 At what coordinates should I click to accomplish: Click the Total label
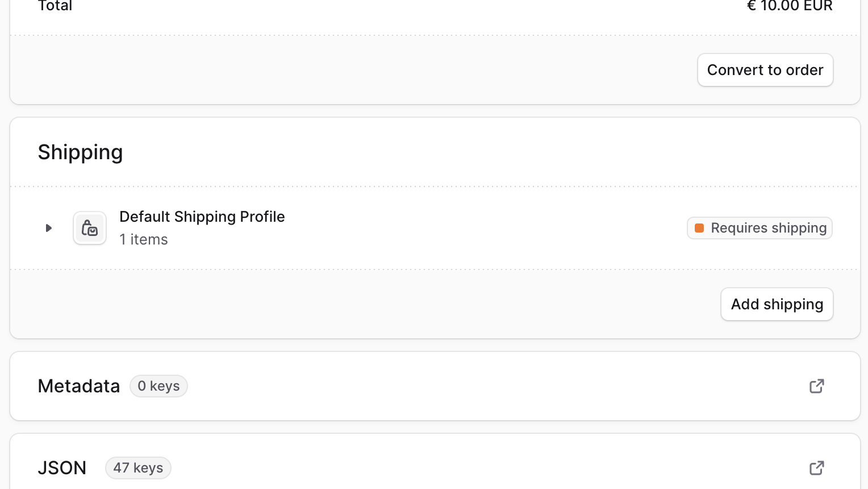55,6
